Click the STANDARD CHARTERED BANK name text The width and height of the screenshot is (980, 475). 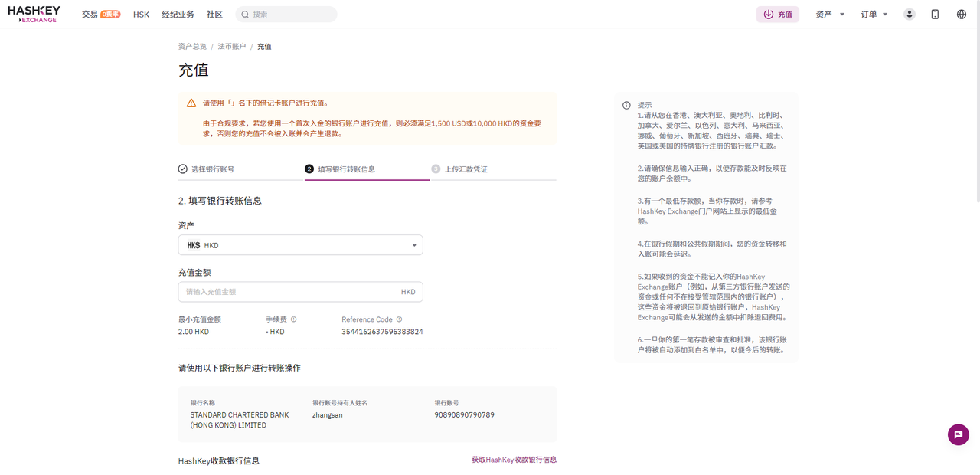[240, 420]
